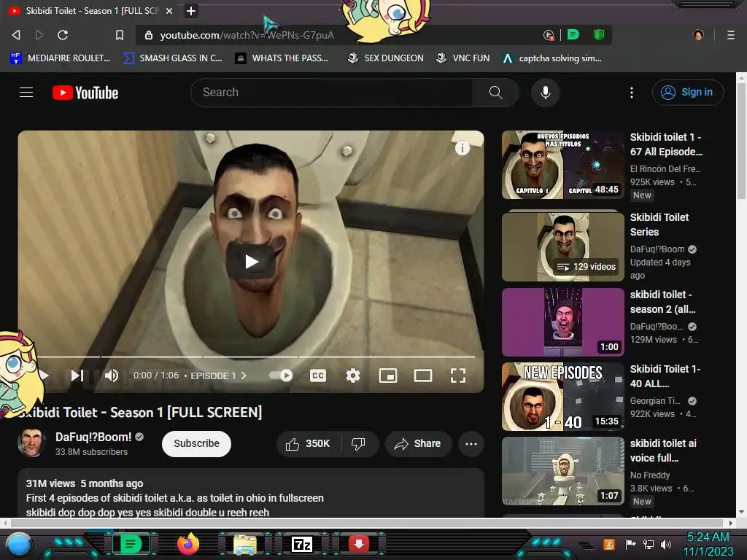Click Sign in button
The width and height of the screenshot is (747, 560).
(x=688, y=93)
